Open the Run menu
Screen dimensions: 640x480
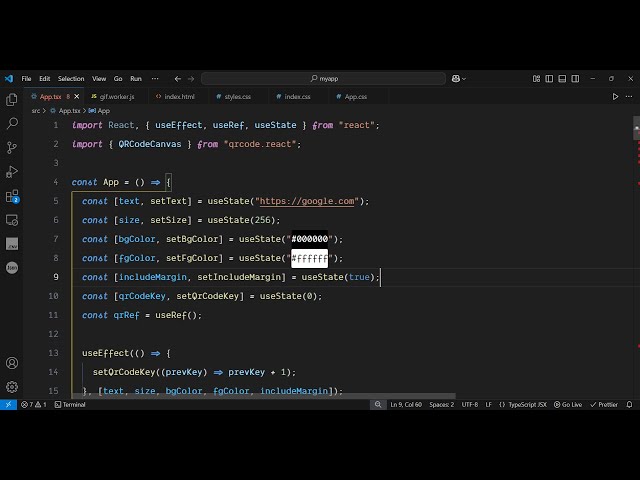click(136, 78)
